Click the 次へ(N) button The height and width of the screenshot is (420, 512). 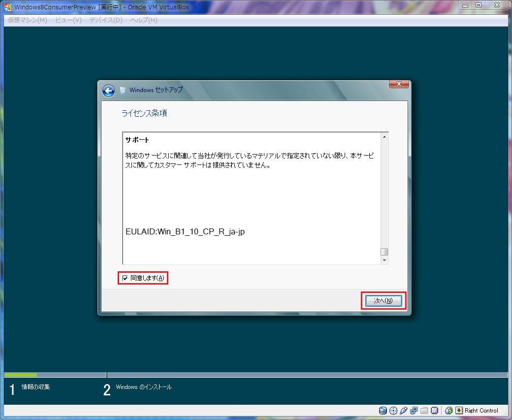[x=384, y=300]
